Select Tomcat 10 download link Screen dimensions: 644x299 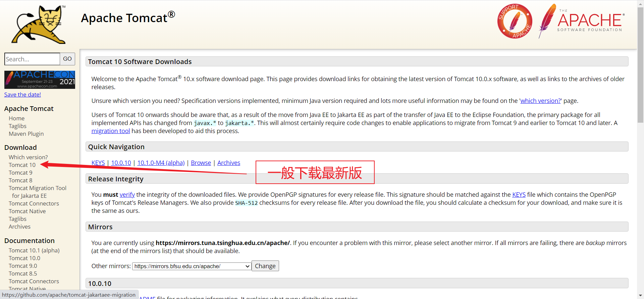pyautogui.click(x=22, y=165)
